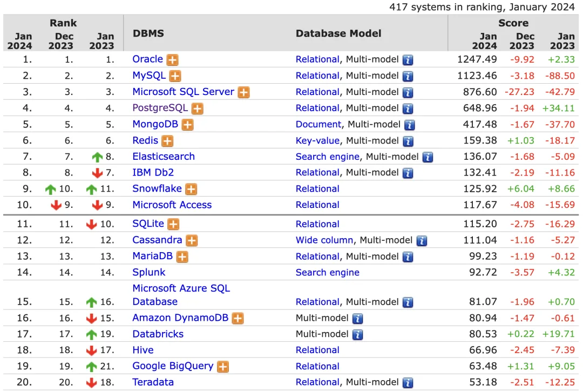Expand the plus icon next to MariaDB
The height and width of the screenshot is (392, 583).
tap(182, 257)
